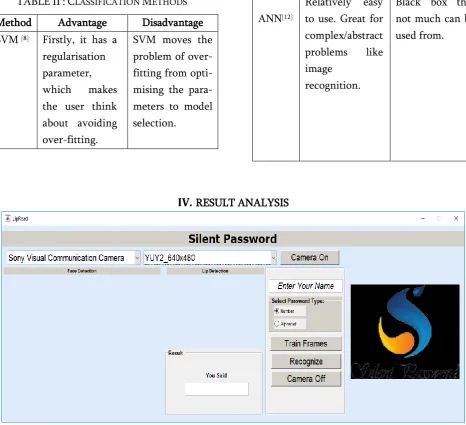Click the Face Detection panel header

(82, 271)
